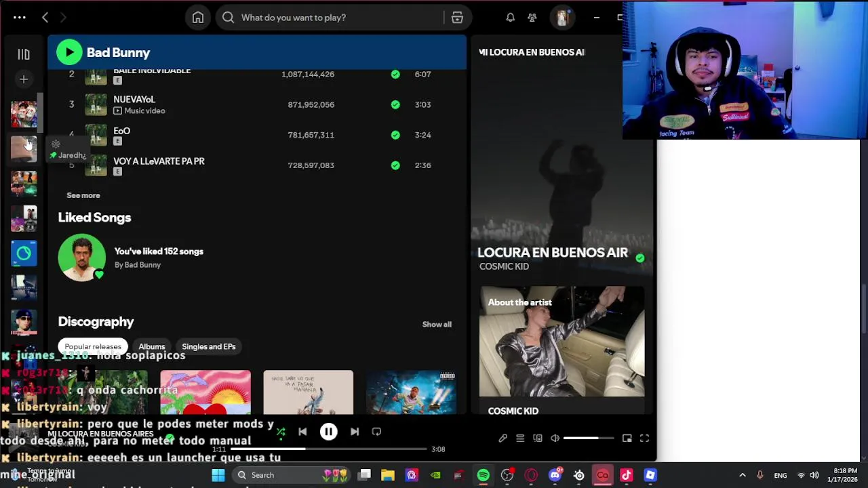The image size is (868, 488).
Task: Open File Explorer from the taskbar
Action: click(388, 475)
